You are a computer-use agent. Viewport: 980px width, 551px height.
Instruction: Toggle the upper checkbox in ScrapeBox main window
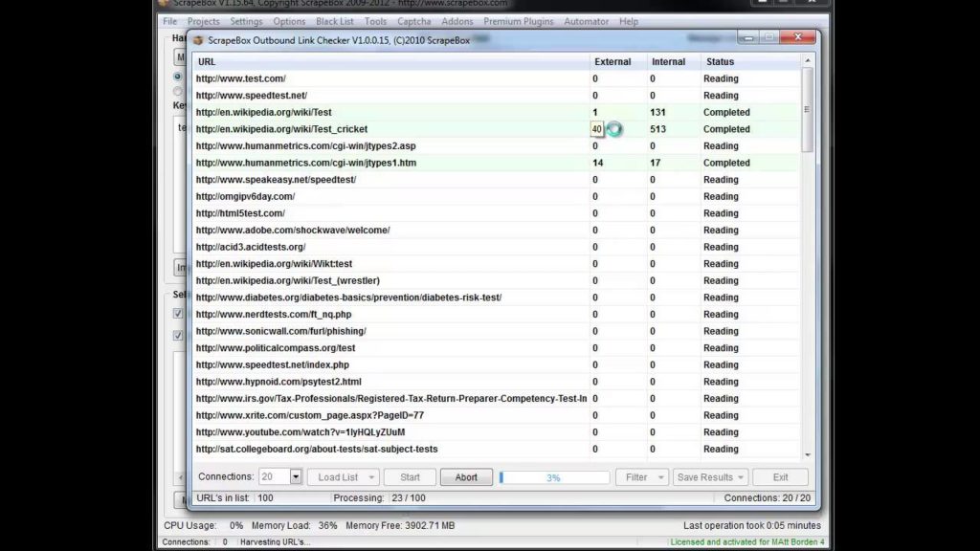[x=177, y=313]
